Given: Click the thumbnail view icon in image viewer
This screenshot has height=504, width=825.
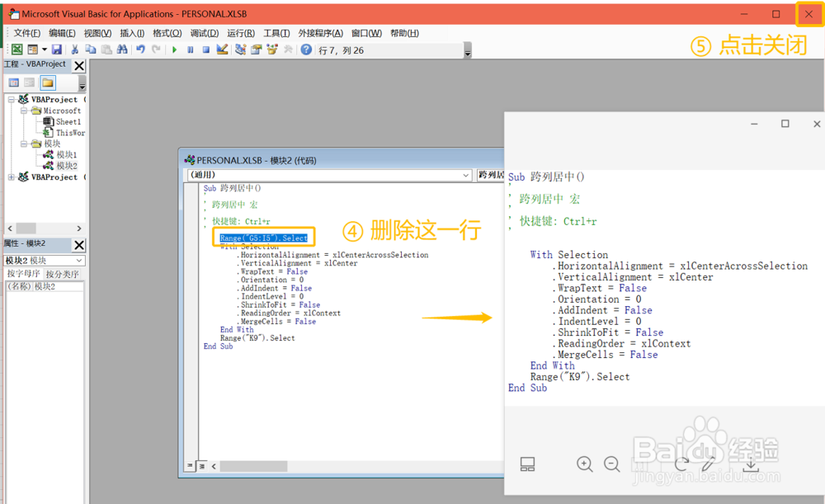Looking at the screenshot, I should coord(527,464).
